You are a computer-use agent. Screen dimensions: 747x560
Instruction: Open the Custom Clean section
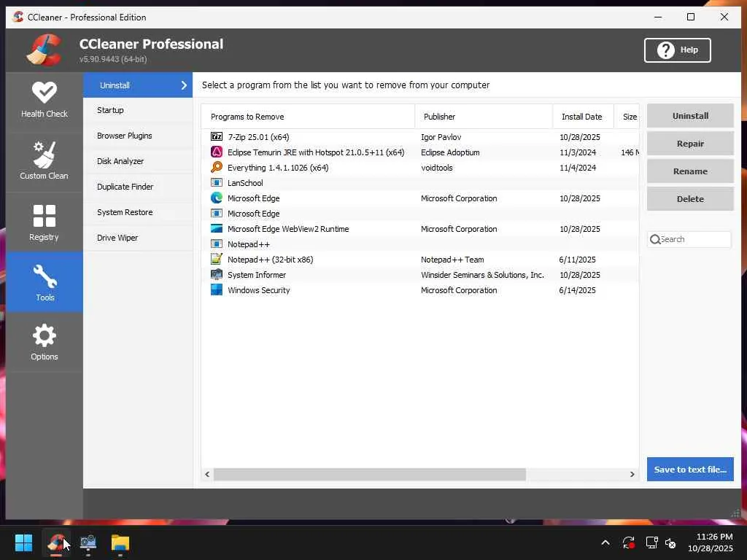click(44, 161)
